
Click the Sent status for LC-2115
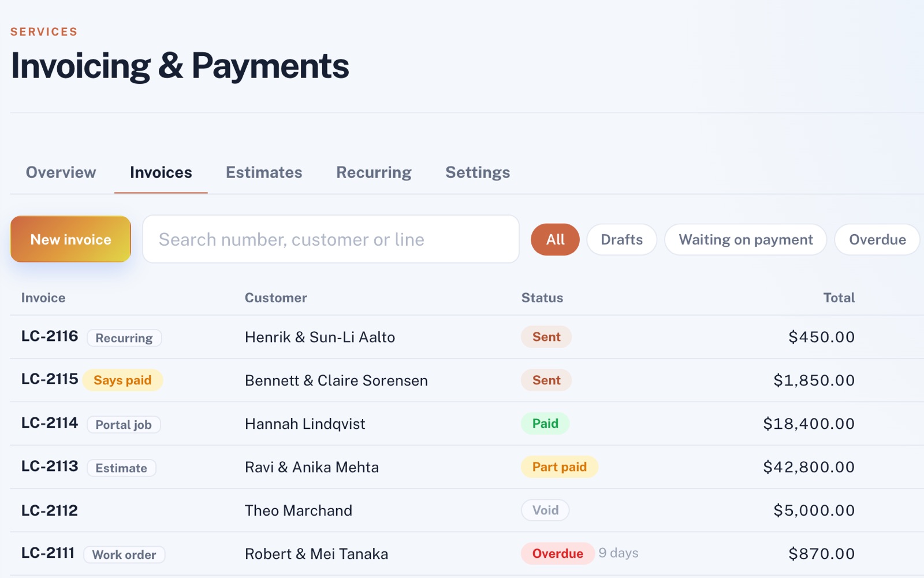[546, 380]
